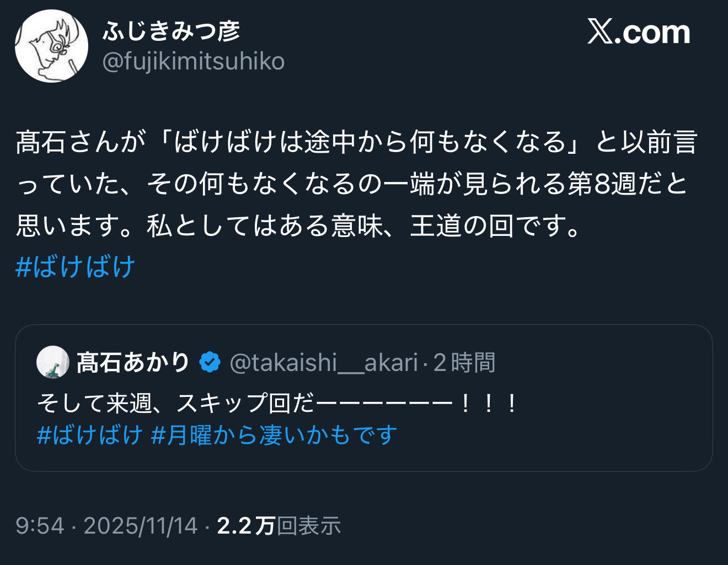Open the #月曜から凄いかもです hashtag
Screen dimensions: 728x565
pyautogui.click(x=274, y=435)
